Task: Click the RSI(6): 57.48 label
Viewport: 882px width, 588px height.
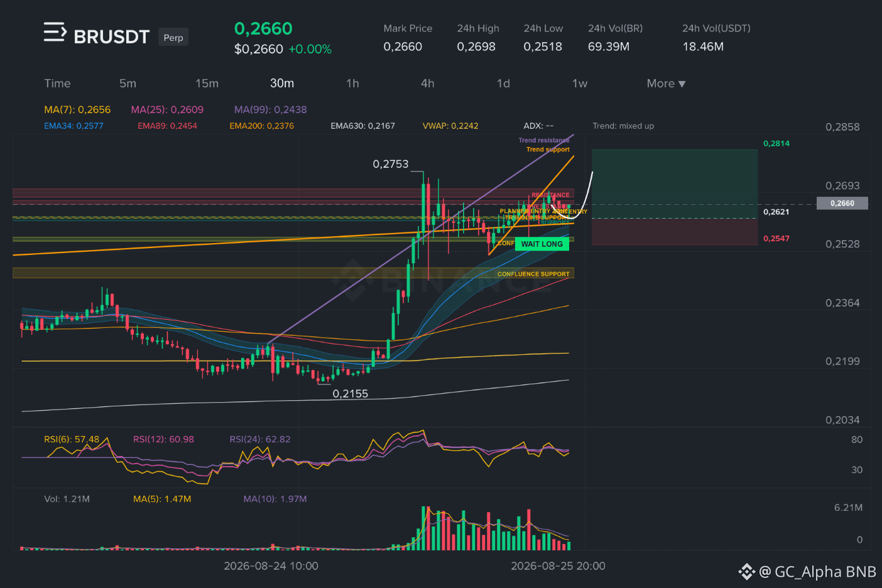Action: (x=72, y=439)
